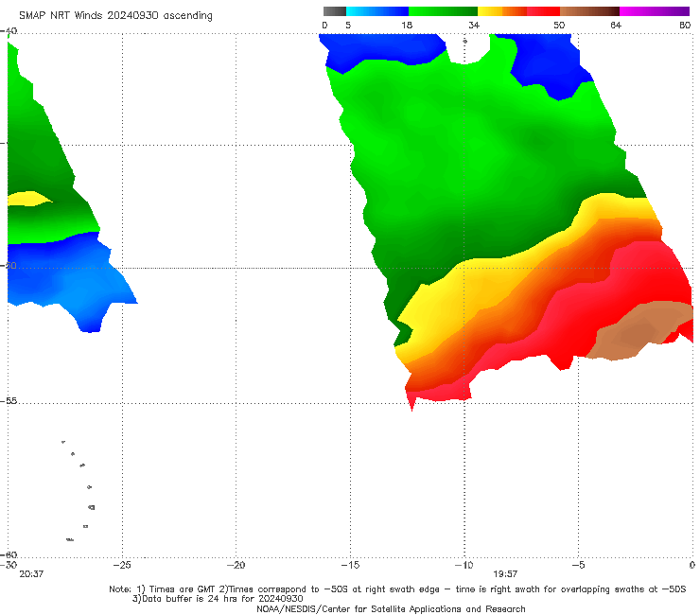Viewport: 700px width, 615px height.
Task: Click the magenta-purple color bar segment
Action: [x=655, y=11]
